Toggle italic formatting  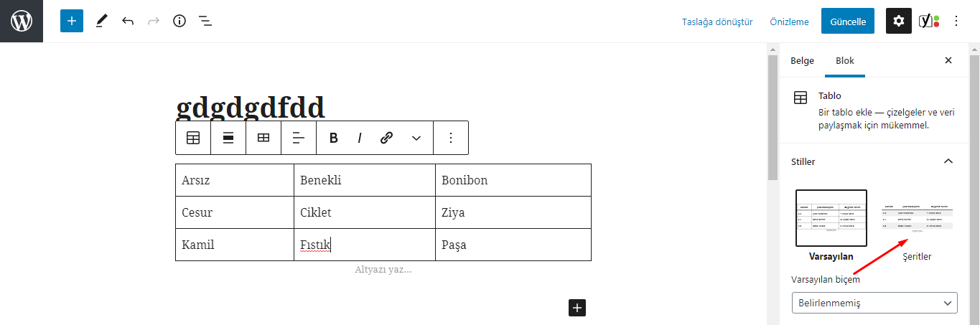point(360,138)
